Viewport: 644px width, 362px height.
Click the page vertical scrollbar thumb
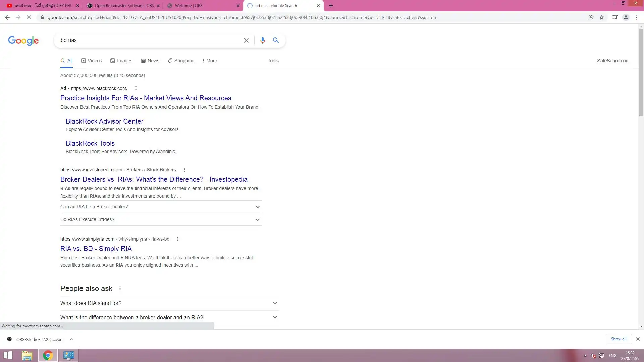pos(641,72)
